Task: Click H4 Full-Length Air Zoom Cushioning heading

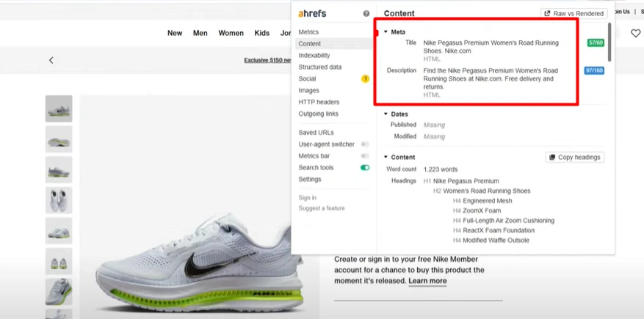Action: pos(504,221)
